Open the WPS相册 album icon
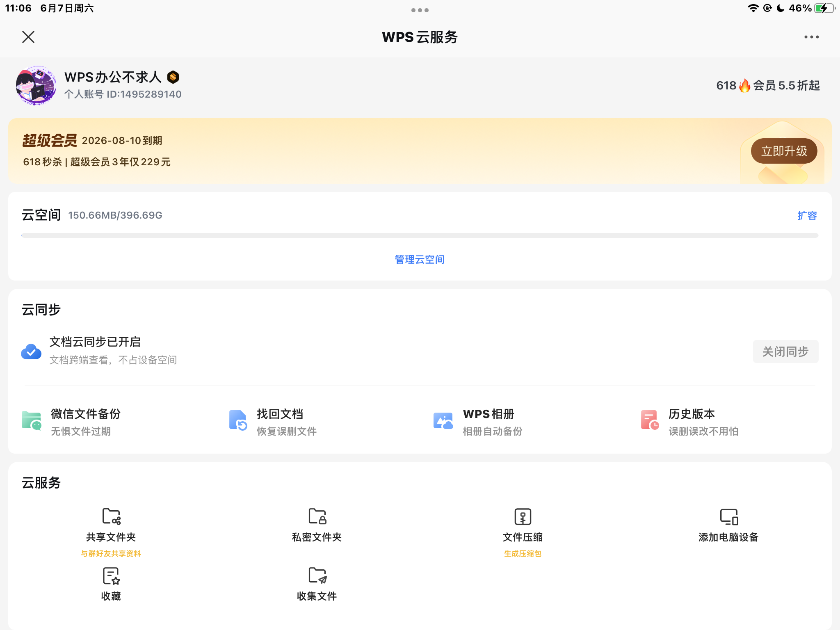840x630 pixels. pyautogui.click(x=443, y=421)
